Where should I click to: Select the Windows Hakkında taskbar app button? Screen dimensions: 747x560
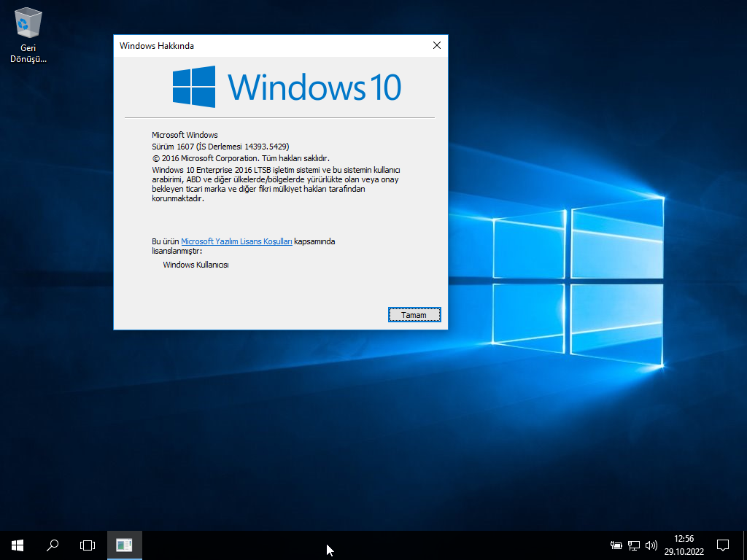point(124,545)
